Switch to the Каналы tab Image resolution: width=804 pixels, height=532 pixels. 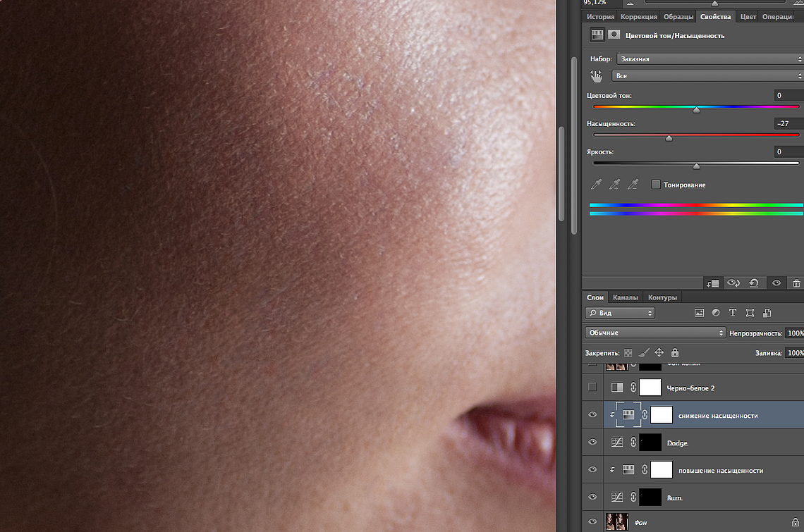click(x=626, y=297)
